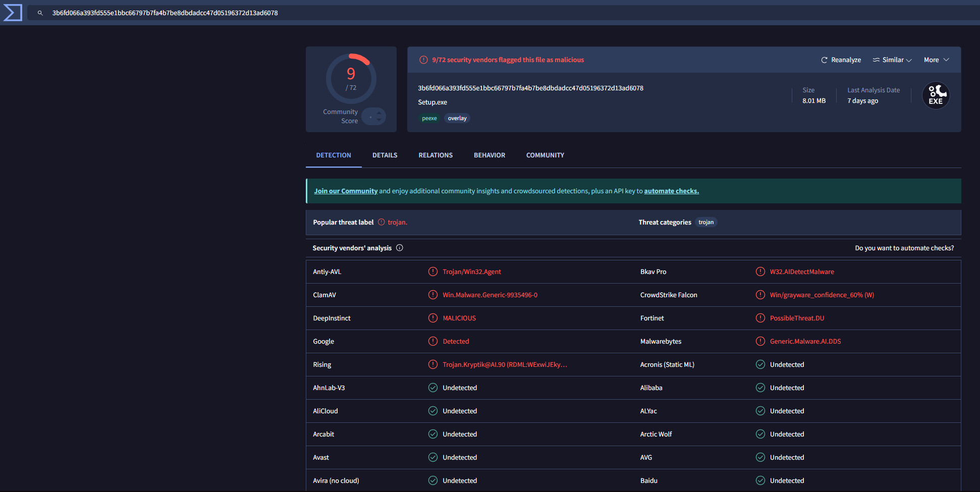
Task: Select the Trojan/Win32.Agent detection text
Action: (472, 272)
